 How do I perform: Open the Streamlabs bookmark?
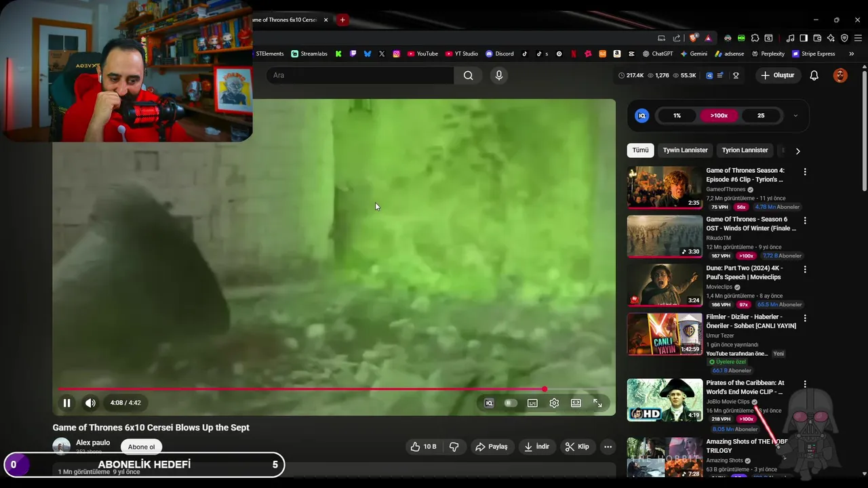click(309, 54)
